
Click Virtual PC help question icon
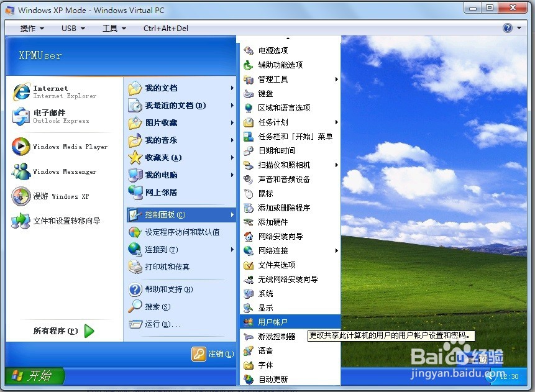click(x=508, y=28)
